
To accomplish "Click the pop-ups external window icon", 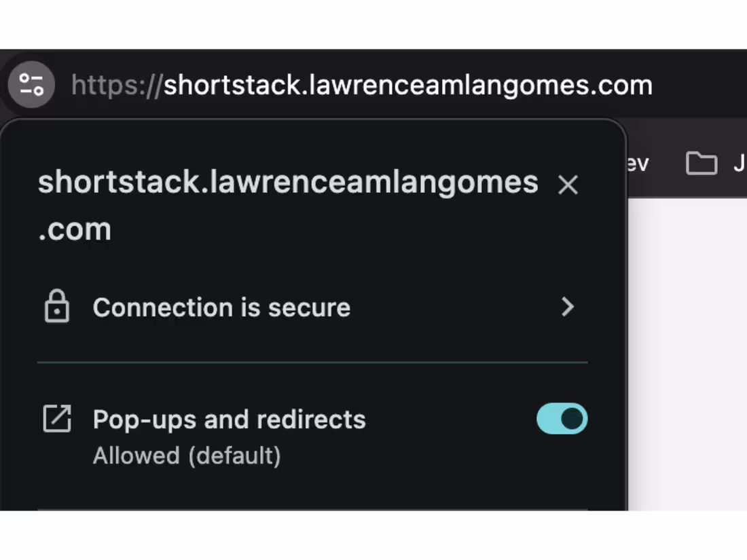I will click(57, 419).
